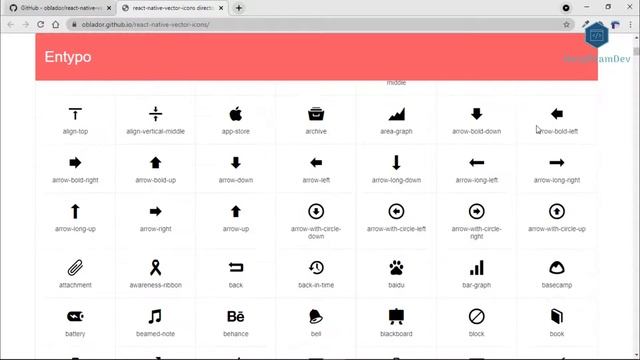Pick the arrow-with-circle-left icon
The image size is (640, 360).
click(396, 211)
